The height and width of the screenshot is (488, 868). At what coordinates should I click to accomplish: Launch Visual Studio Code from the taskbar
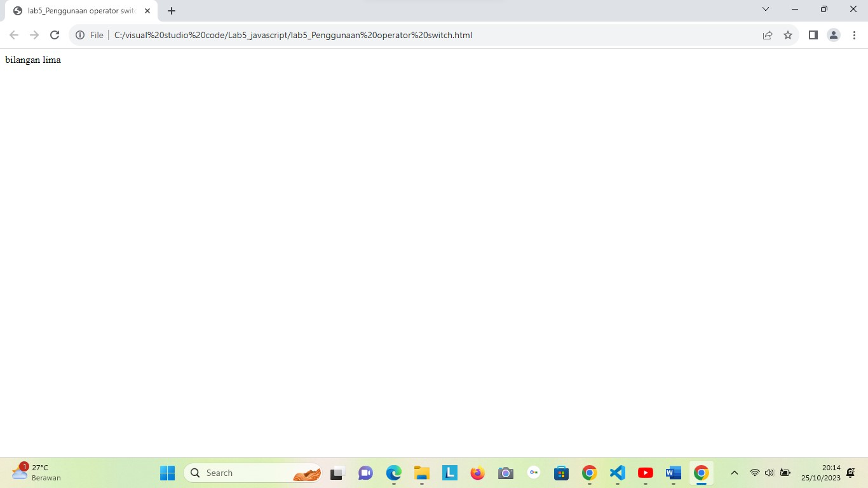point(617,473)
